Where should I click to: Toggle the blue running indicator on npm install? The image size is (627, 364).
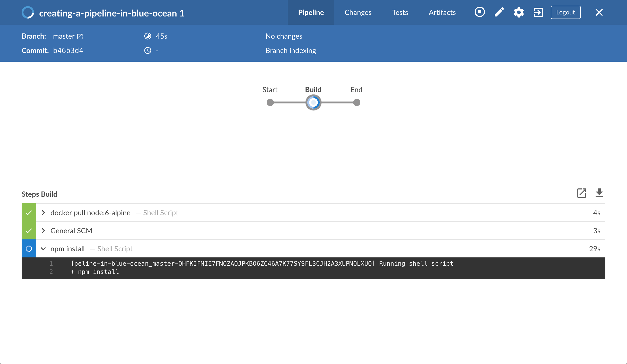(x=29, y=249)
